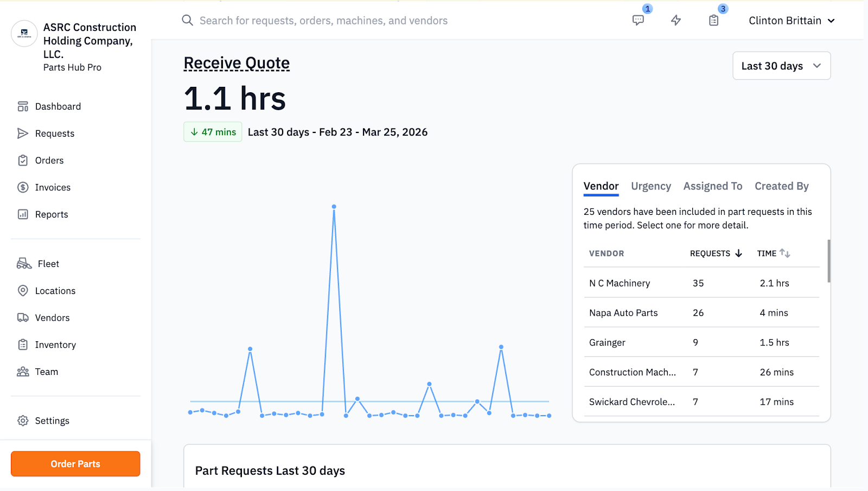Image resolution: width=868 pixels, height=491 pixels.
Task: Click the vendor table scrollbar
Action: coord(829,261)
